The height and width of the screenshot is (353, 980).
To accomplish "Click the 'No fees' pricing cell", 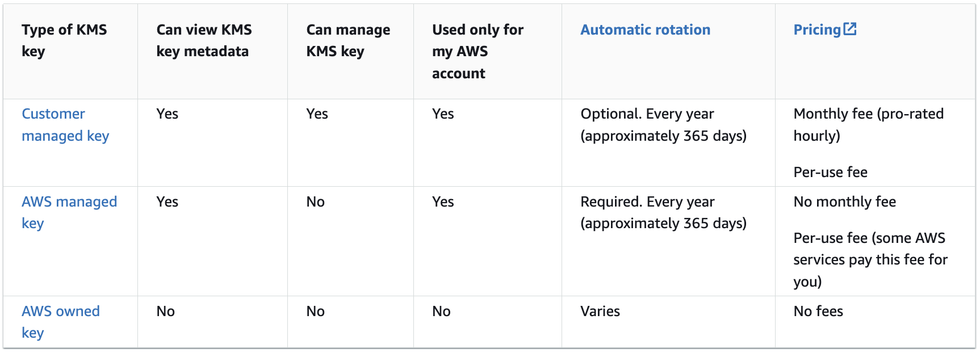I will [818, 311].
